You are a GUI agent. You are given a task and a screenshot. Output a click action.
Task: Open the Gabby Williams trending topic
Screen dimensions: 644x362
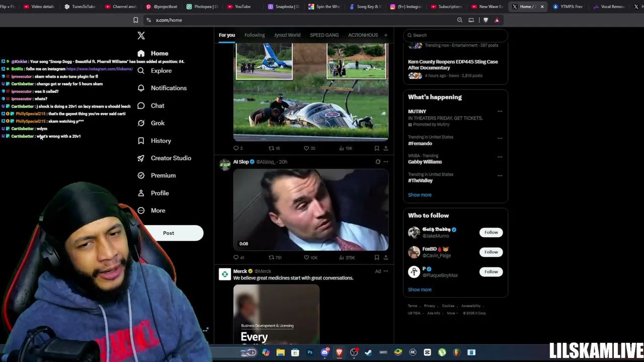[x=425, y=162]
